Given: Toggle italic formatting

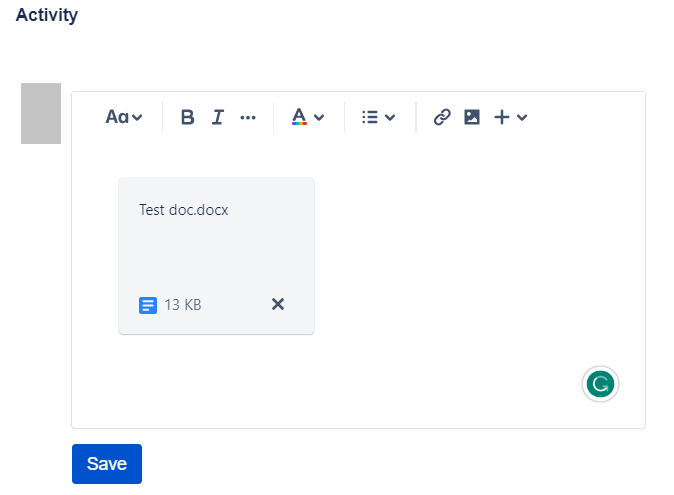Looking at the screenshot, I should (217, 117).
